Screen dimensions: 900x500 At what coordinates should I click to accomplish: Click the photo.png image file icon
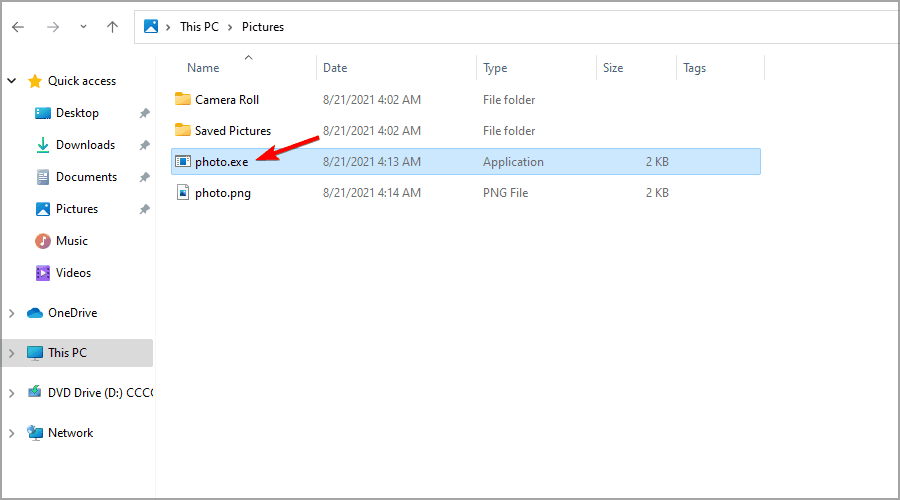[x=183, y=192]
